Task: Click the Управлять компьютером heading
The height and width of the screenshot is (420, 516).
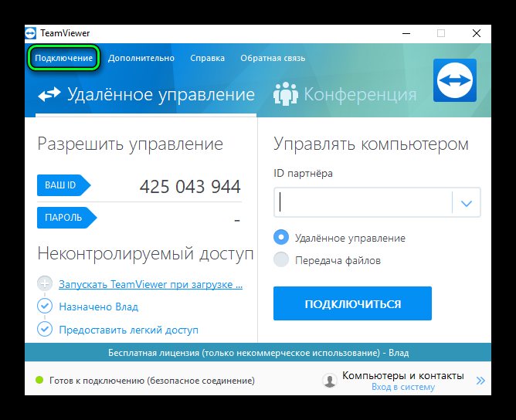Action: pos(371,144)
